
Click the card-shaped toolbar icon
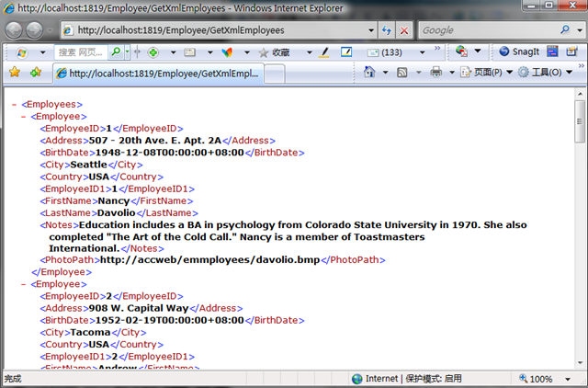190,52
